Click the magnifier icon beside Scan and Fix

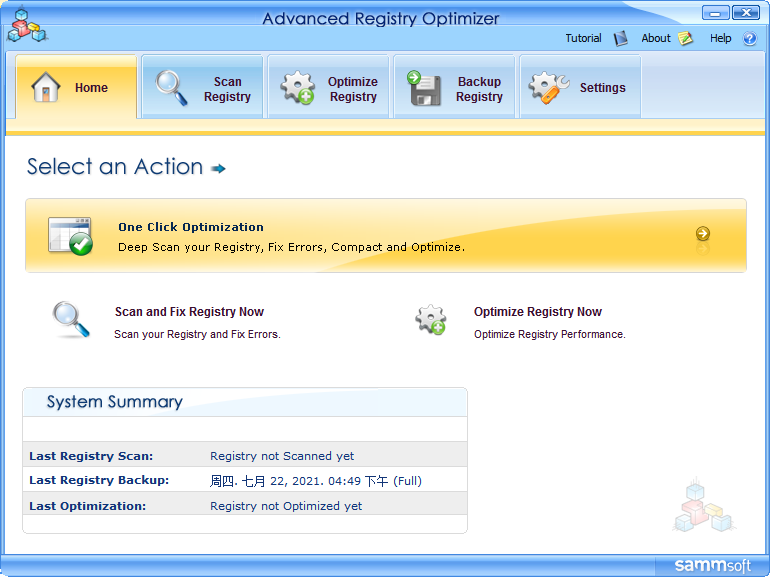(71, 320)
